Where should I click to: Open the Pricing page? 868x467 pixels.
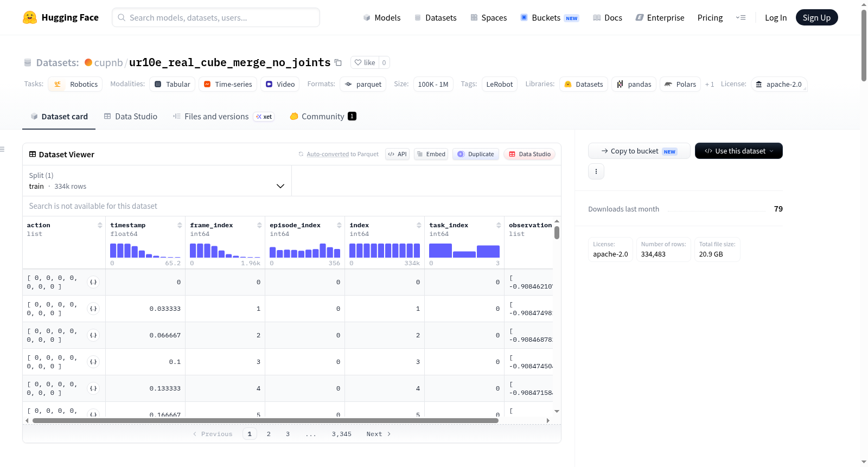point(710,17)
